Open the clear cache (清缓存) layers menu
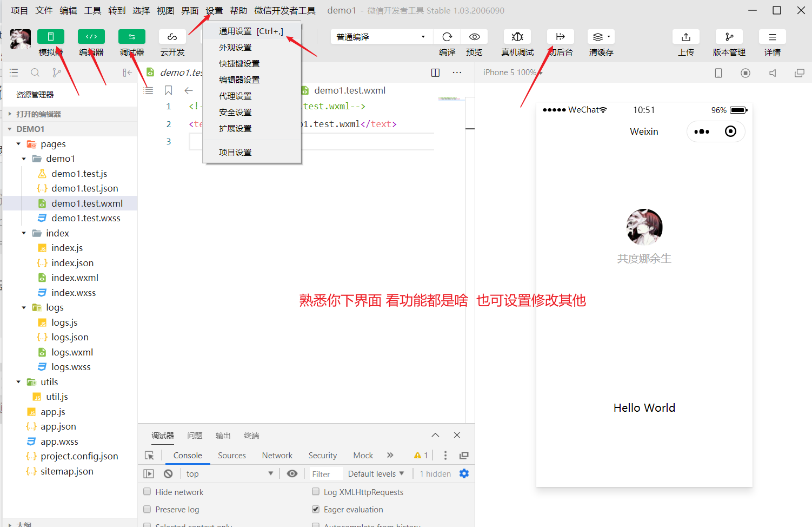812x527 pixels. pos(601,37)
